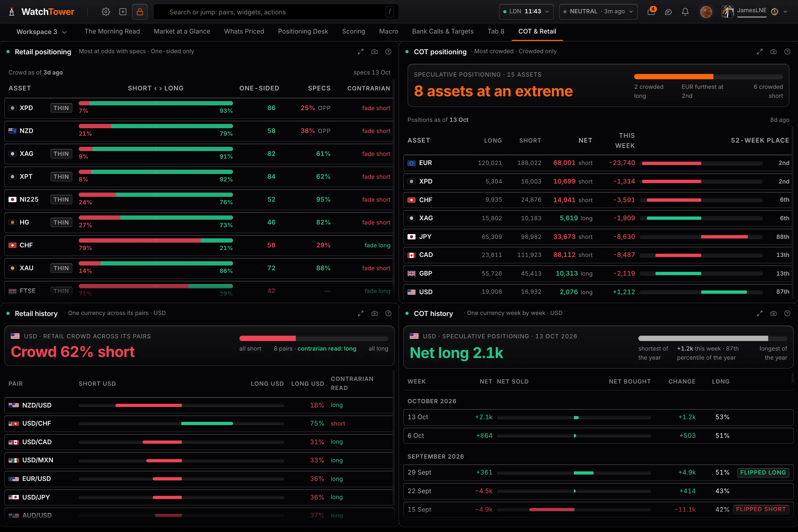Image resolution: width=798 pixels, height=532 pixels.
Task: Open the settings gear icon
Action: [106, 12]
